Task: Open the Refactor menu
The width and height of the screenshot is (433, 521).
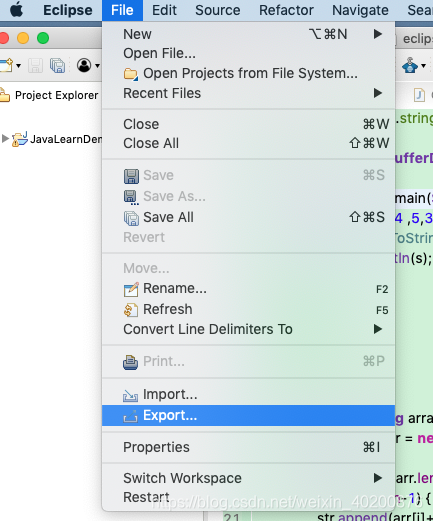Action: [x=286, y=10]
